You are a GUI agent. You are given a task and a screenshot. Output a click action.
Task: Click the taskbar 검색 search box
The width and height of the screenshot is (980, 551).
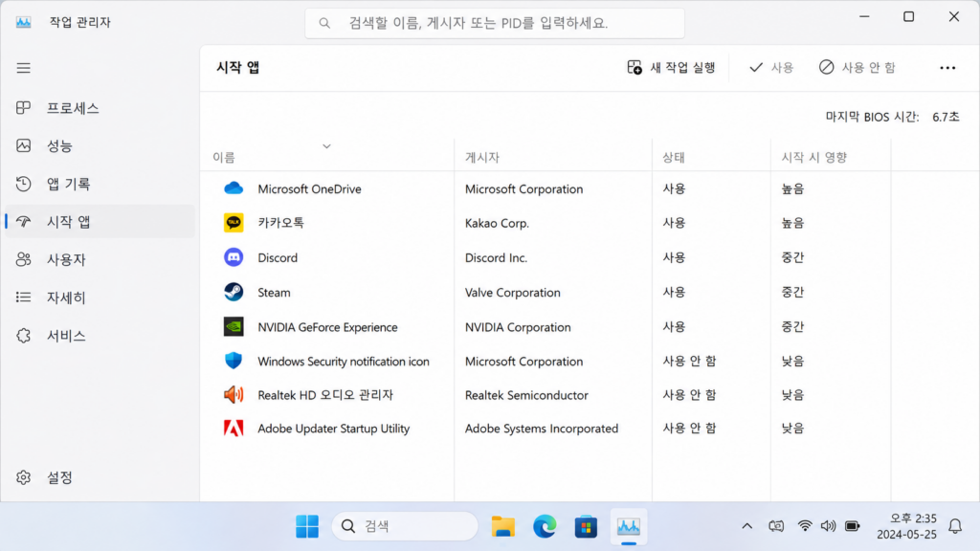(x=405, y=527)
